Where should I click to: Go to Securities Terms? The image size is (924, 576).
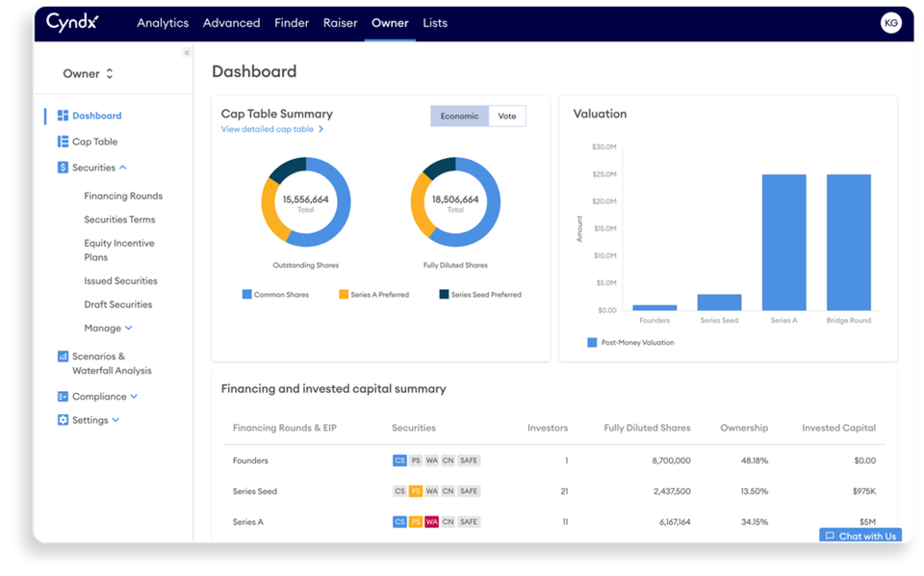[x=119, y=220]
